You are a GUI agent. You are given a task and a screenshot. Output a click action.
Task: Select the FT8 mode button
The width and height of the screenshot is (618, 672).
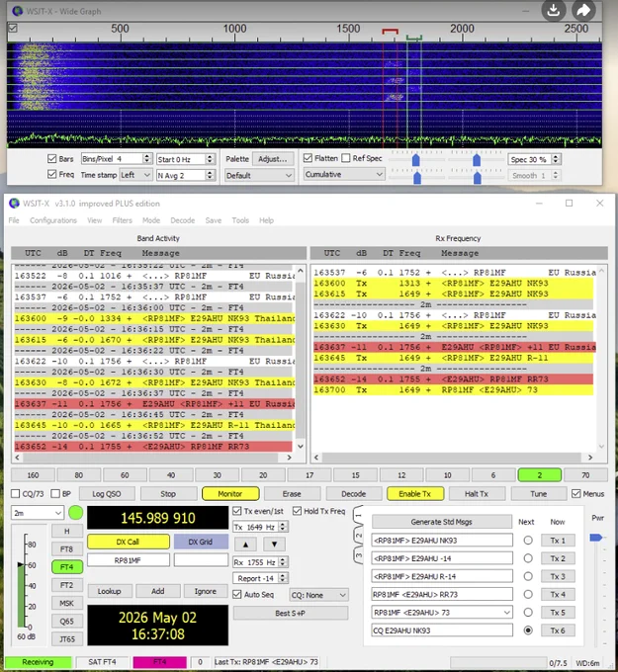point(66,549)
